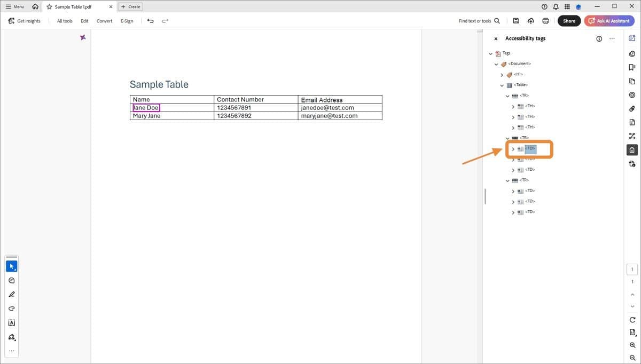Viewport: 641px width, 364px height.
Task: Click the Share button
Action: click(x=568, y=20)
